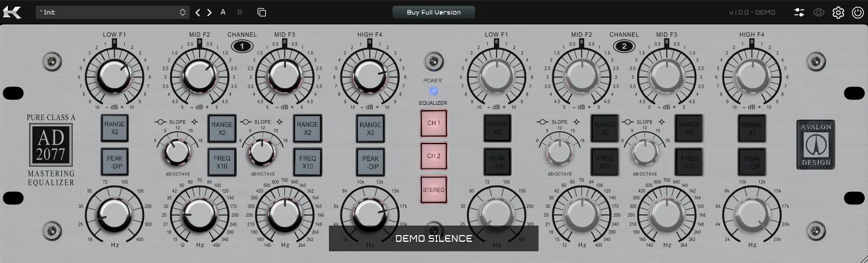Toggle channel 1 HIGH F4 PEAK-DIP button
Image resolution: width=868 pixels, height=263 pixels.
click(371, 162)
